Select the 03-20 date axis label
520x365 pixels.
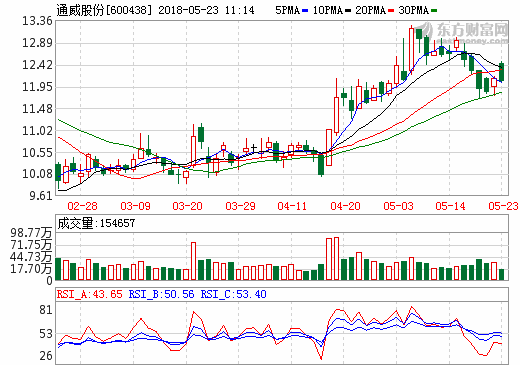pyautogui.click(x=187, y=206)
